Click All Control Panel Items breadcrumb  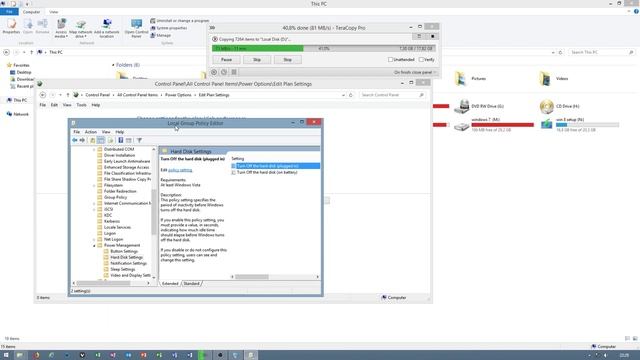138,95
